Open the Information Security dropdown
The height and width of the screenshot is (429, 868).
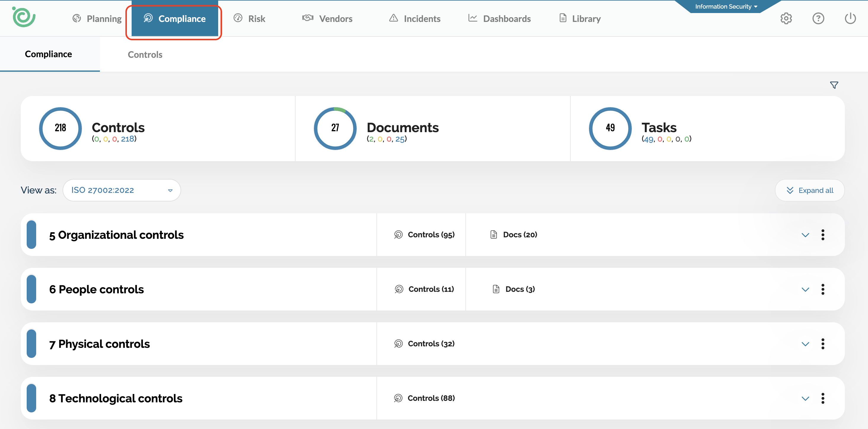coord(726,7)
